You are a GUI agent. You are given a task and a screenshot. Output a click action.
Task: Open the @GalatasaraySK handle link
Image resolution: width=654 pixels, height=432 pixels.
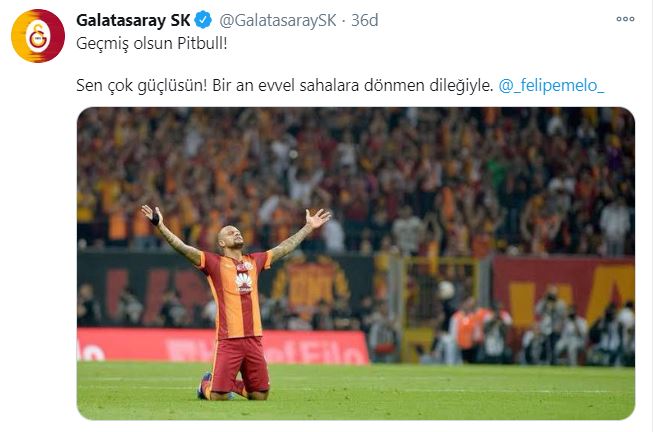[277, 20]
